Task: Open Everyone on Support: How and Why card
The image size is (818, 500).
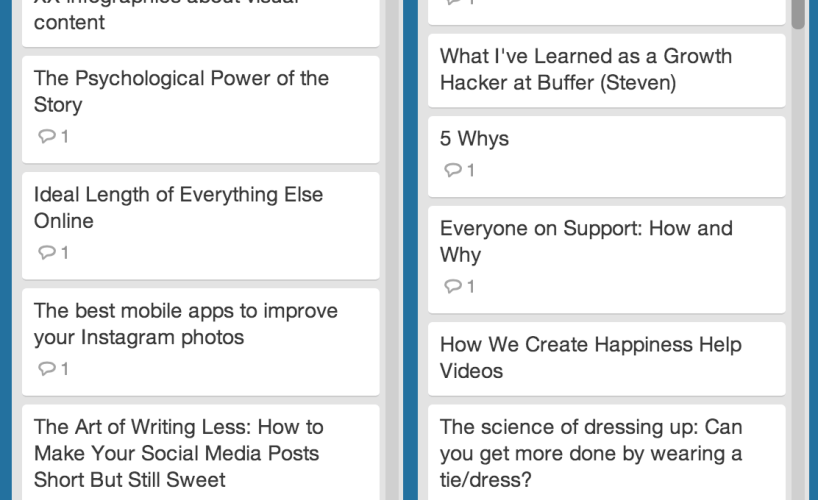Action: (607, 260)
